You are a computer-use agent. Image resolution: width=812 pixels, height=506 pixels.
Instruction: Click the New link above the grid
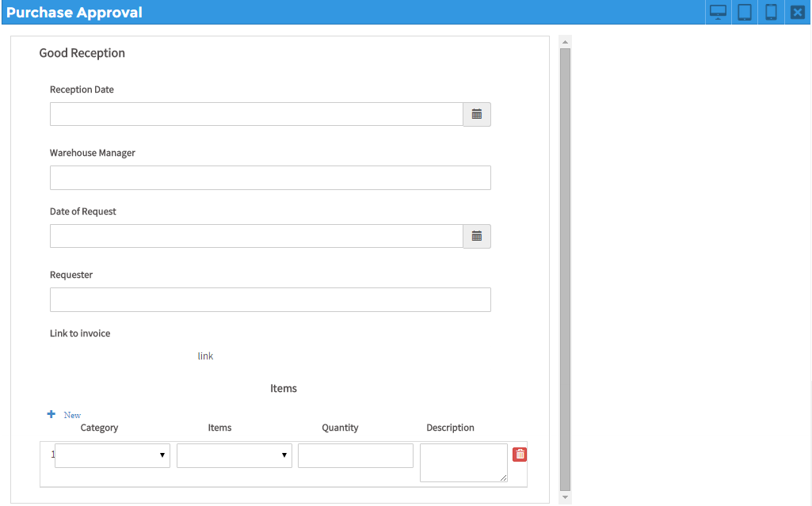[x=72, y=415]
